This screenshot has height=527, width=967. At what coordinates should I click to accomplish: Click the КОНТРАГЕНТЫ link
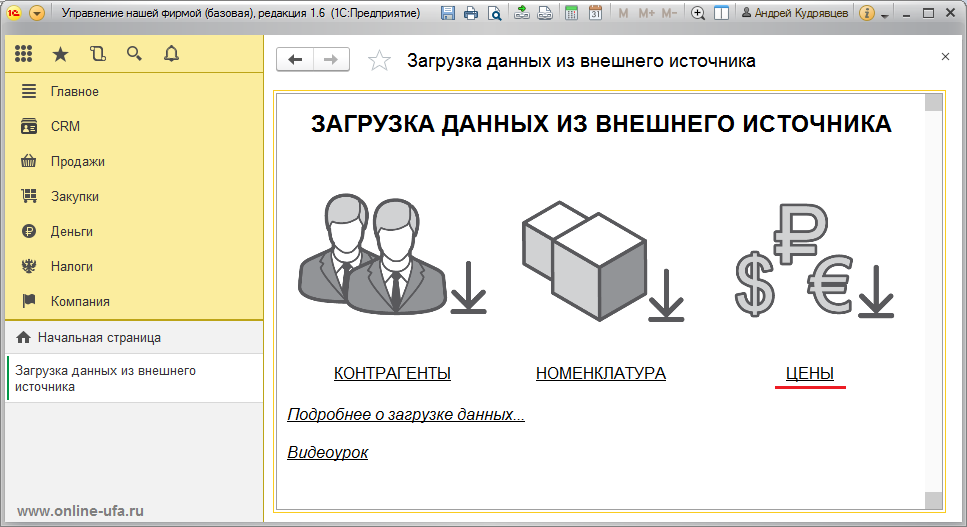coord(392,374)
